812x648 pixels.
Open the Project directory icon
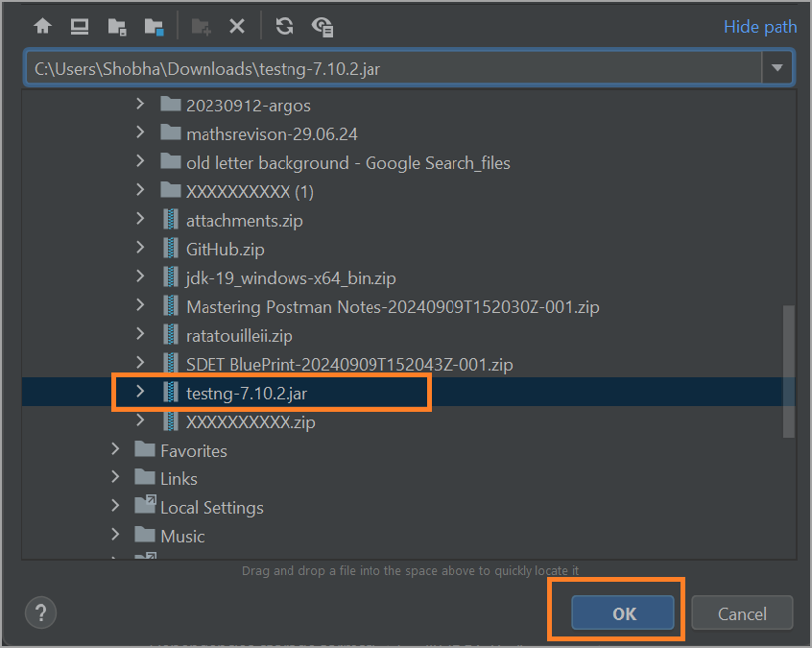tap(116, 26)
